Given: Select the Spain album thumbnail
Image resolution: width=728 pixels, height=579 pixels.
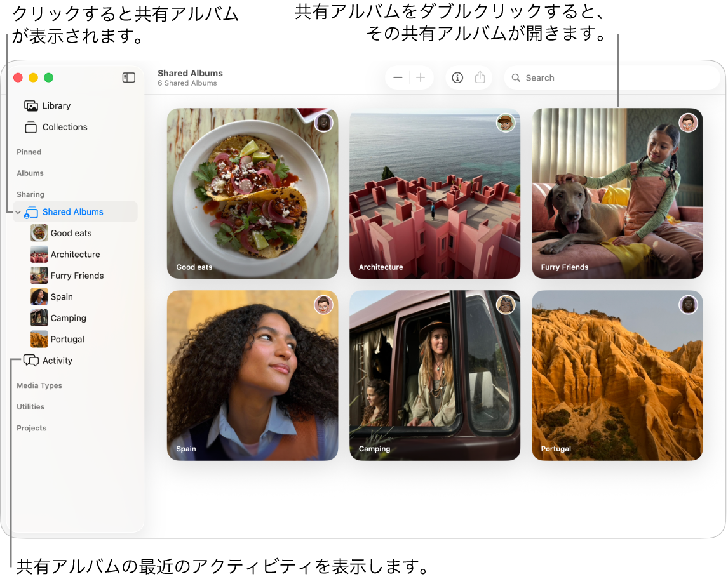Looking at the screenshot, I should tap(253, 375).
